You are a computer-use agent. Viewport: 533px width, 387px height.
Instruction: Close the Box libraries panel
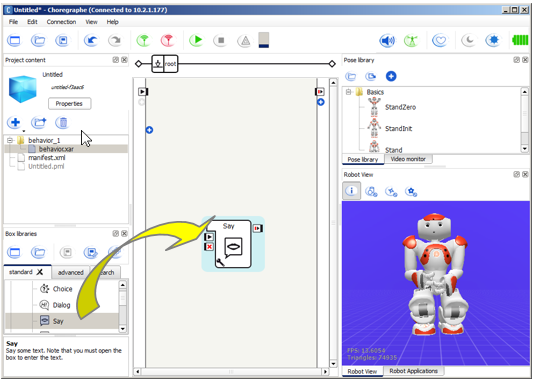(124, 234)
